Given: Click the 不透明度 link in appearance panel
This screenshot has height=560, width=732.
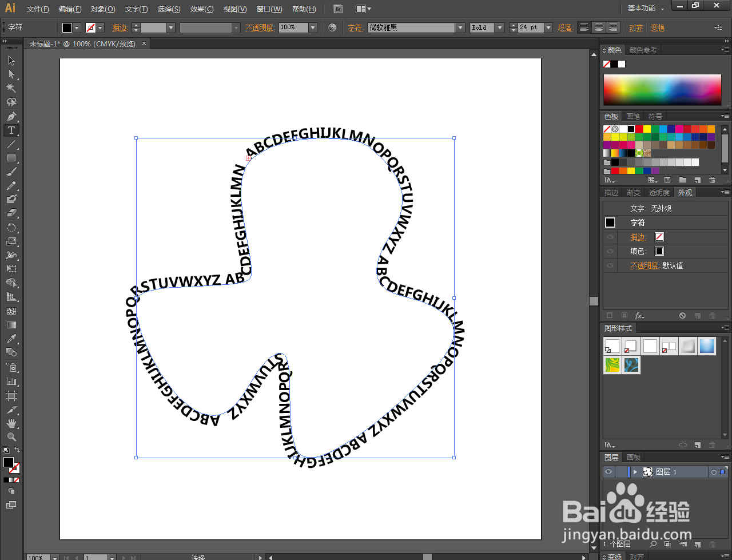Looking at the screenshot, I should [x=645, y=265].
